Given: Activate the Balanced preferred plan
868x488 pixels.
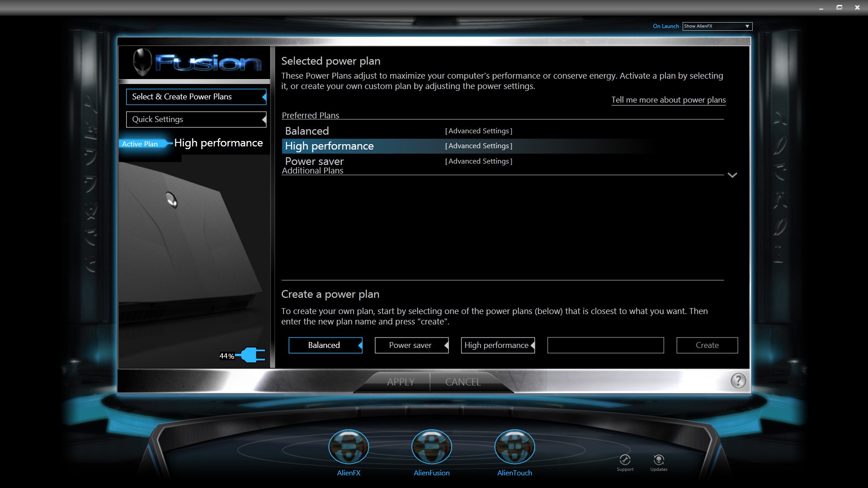Looking at the screenshot, I should point(307,131).
